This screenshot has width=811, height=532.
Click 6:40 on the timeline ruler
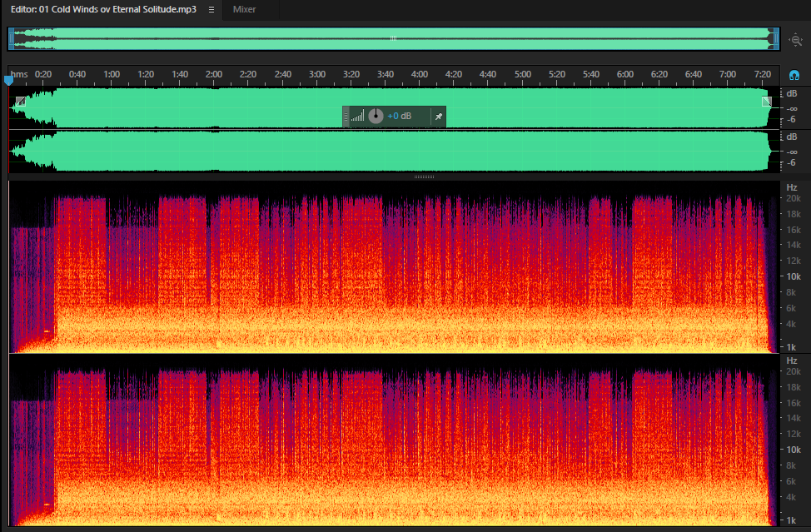pyautogui.click(x=693, y=74)
